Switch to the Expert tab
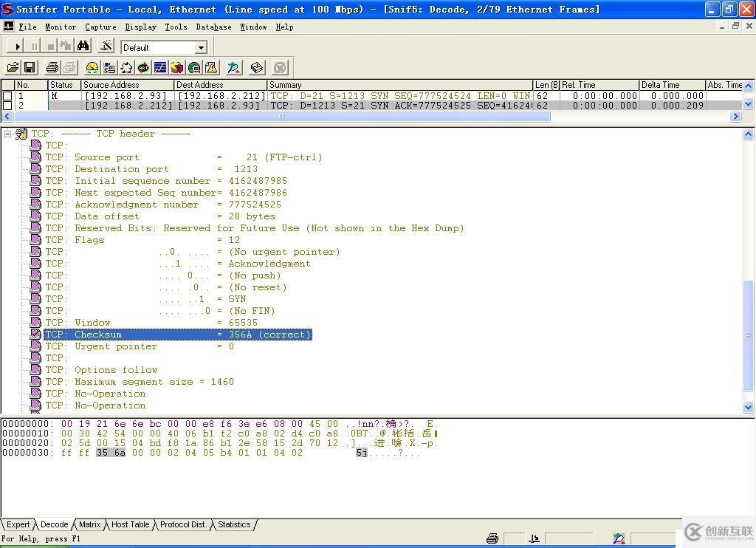This screenshot has width=756, height=548. point(18,524)
